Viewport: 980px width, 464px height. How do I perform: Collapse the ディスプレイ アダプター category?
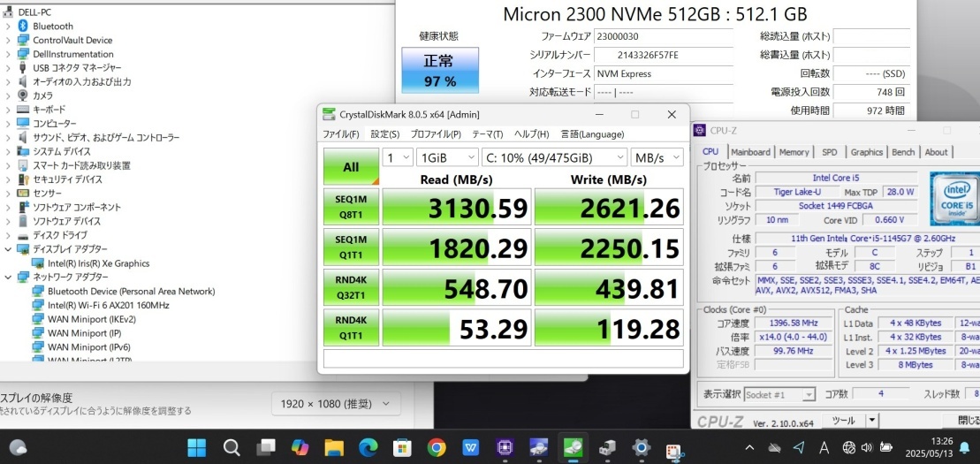click(7, 249)
